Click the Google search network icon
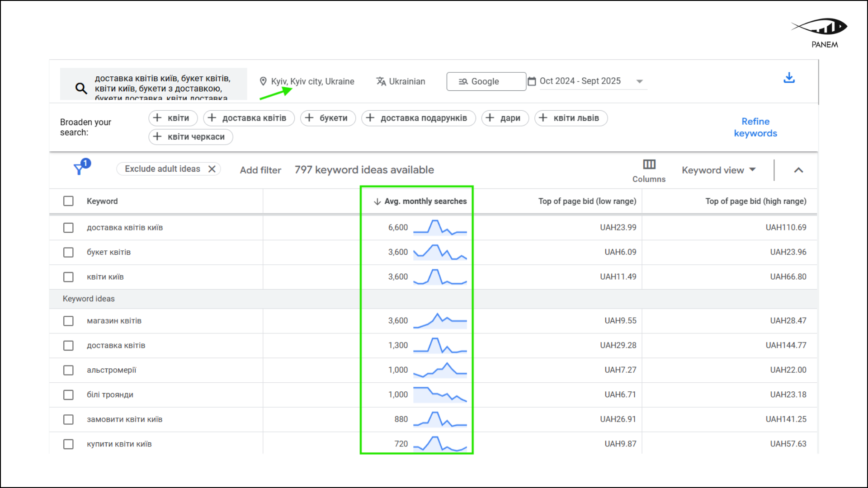 462,81
